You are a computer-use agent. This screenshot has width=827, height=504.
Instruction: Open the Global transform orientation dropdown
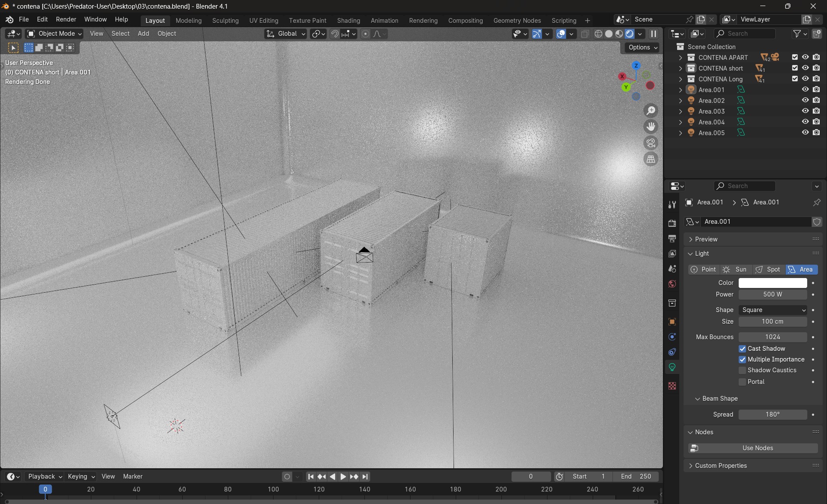click(285, 34)
